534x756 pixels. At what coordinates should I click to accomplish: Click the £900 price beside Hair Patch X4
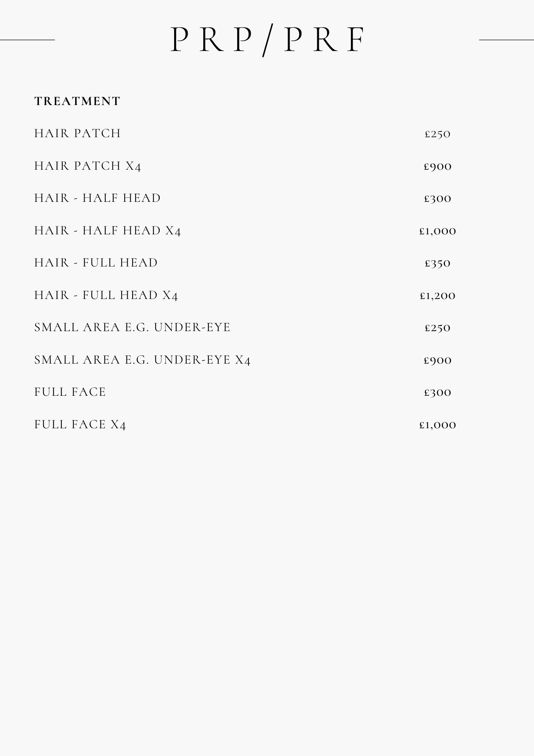coord(438,166)
